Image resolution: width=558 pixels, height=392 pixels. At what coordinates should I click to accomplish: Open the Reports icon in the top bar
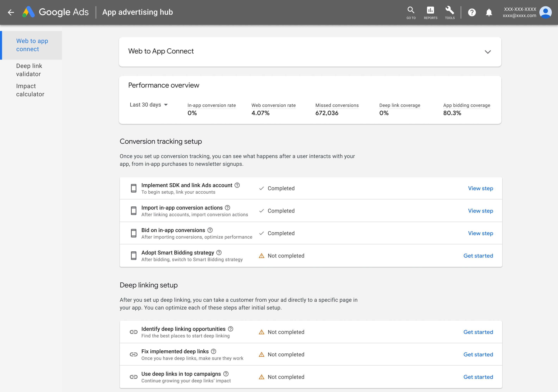pos(430,10)
